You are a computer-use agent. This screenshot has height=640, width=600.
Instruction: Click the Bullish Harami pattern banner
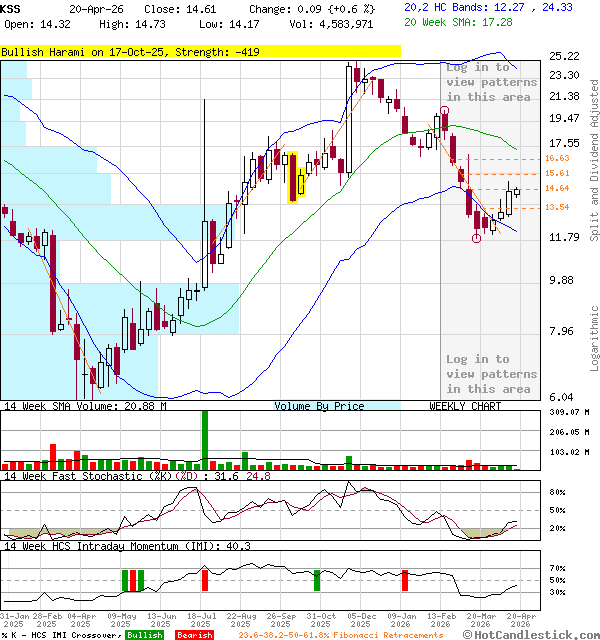point(200,51)
